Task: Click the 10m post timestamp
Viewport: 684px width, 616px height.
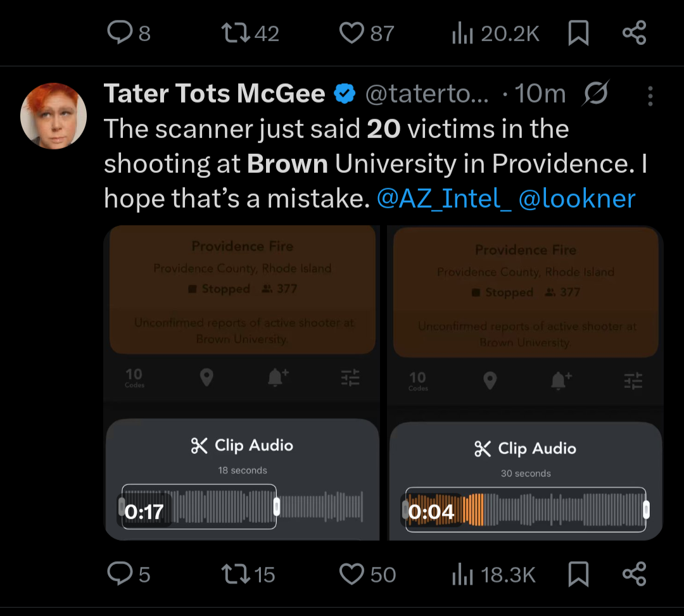Action: pyautogui.click(x=540, y=94)
